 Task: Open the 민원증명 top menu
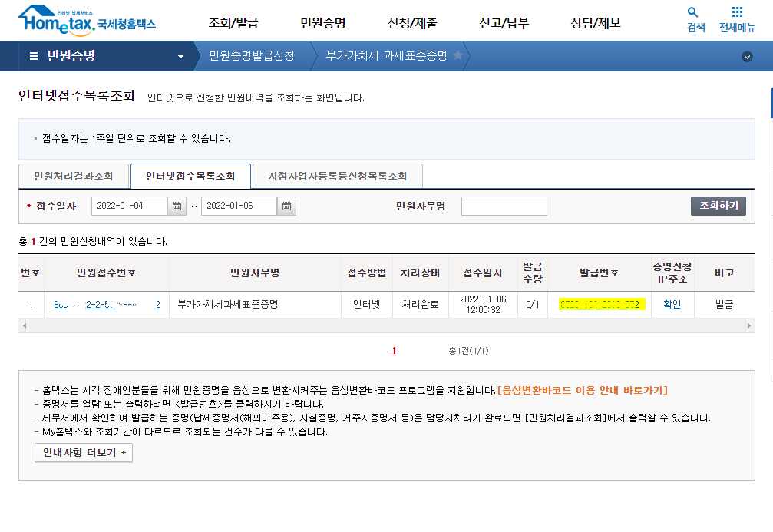[x=323, y=23]
